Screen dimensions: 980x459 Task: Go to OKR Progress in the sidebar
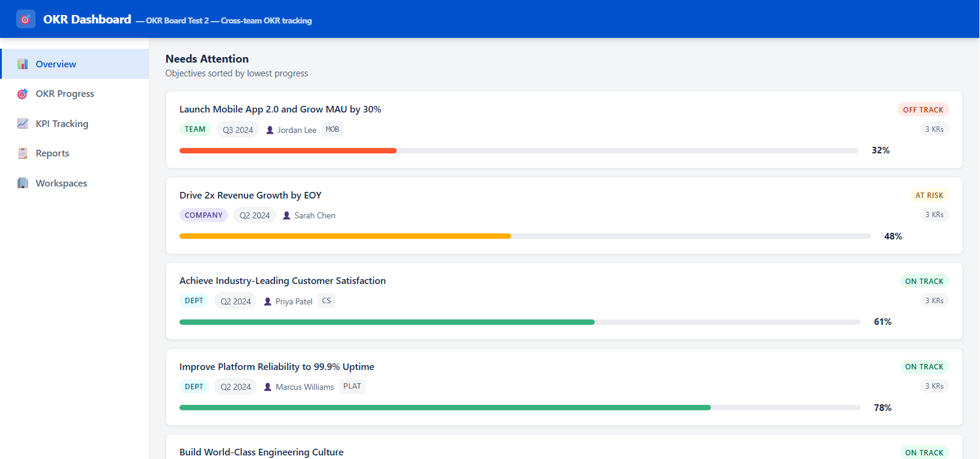pos(75,94)
